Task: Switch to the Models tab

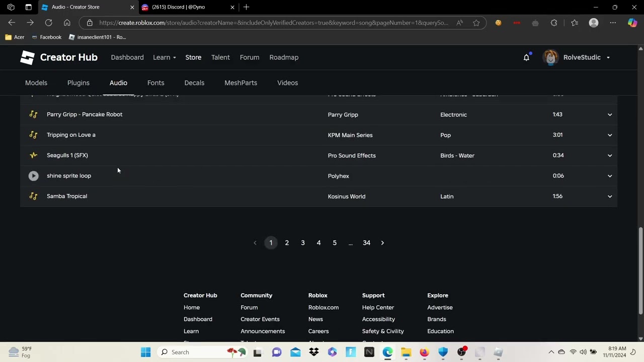Action: point(36,83)
